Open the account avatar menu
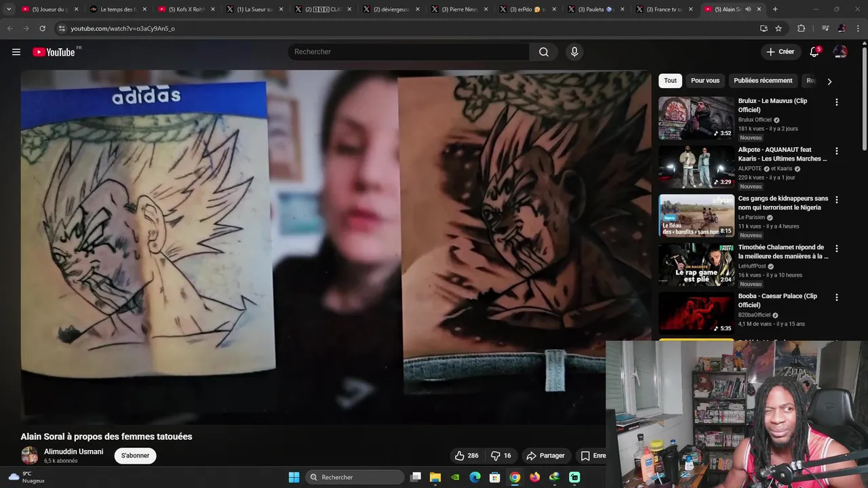This screenshot has height=488, width=868. (x=840, y=52)
